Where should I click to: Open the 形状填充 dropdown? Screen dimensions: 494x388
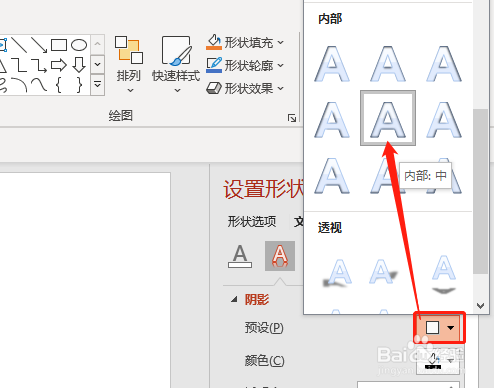pyautogui.click(x=245, y=43)
